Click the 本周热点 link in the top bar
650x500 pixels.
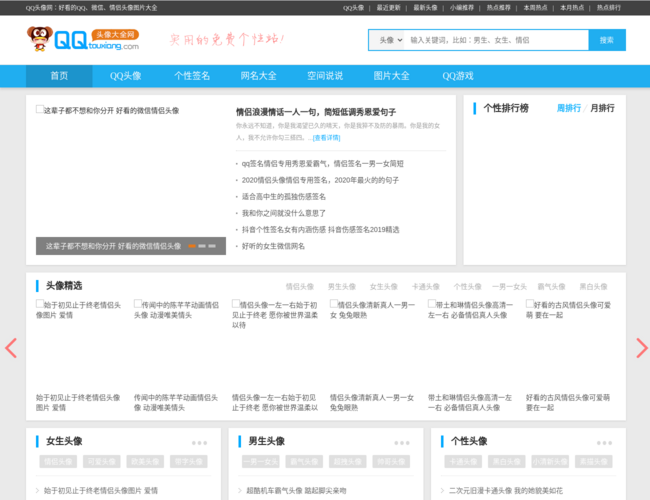tap(535, 7)
